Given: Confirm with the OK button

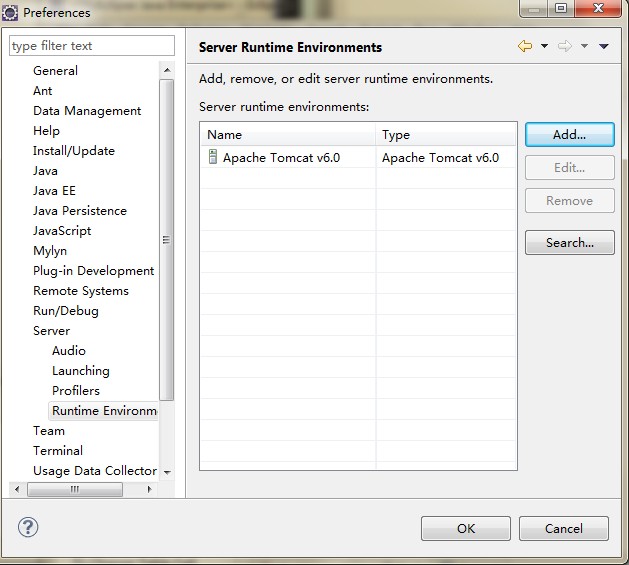Looking at the screenshot, I should click(466, 528).
